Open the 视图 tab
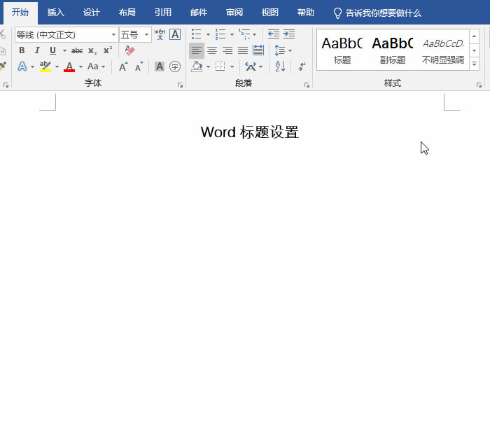The width and height of the screenshot is (490, 448). point(270,13)
